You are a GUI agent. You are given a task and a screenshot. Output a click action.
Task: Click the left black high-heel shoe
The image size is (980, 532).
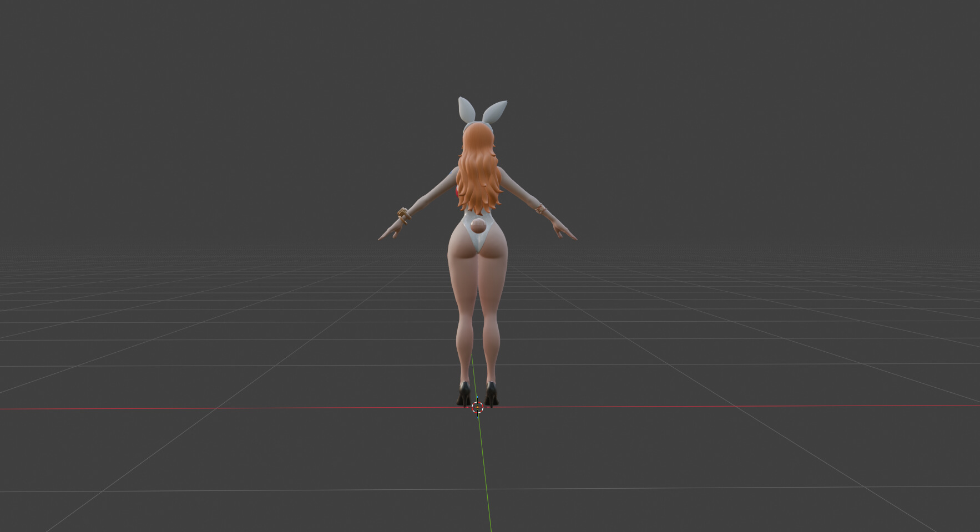coord(464,394)
